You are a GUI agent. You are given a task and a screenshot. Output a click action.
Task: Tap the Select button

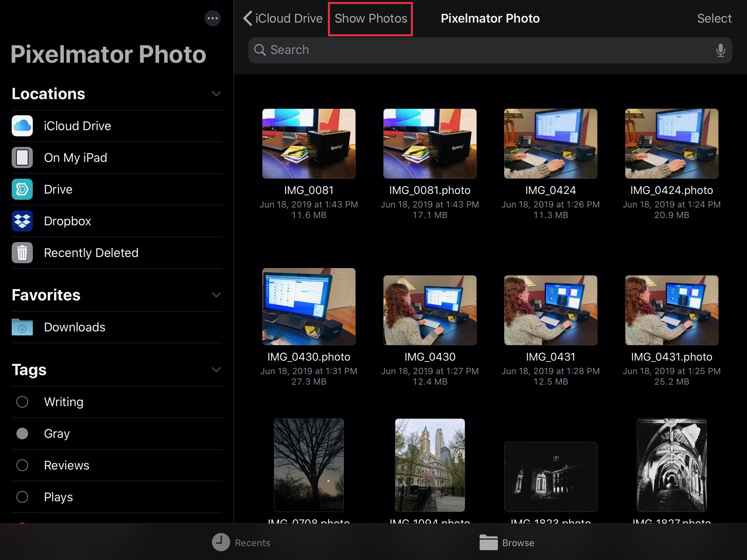click(714, 18)
